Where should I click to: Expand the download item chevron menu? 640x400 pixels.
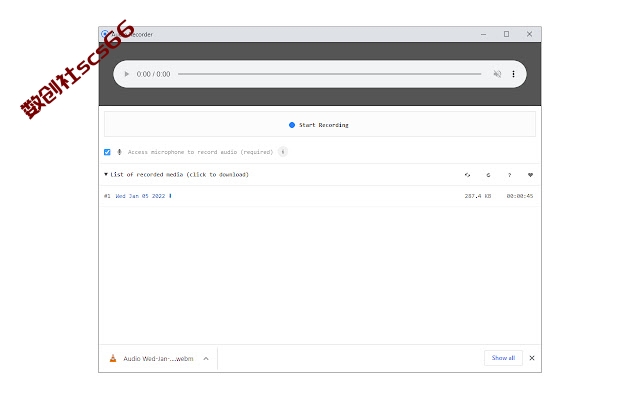click(206, 358)
